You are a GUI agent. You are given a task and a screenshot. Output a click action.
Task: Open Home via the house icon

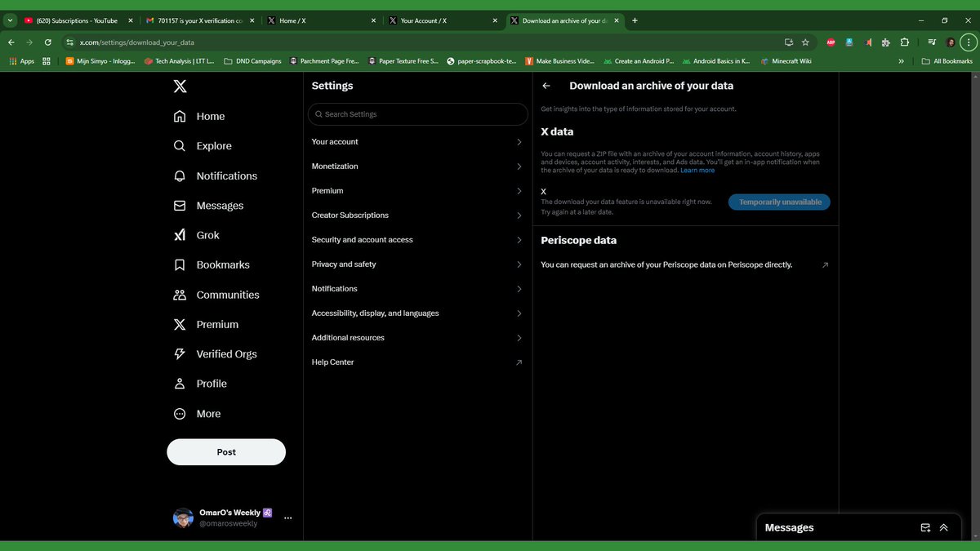pyautogui.click(x=180, y=116)
